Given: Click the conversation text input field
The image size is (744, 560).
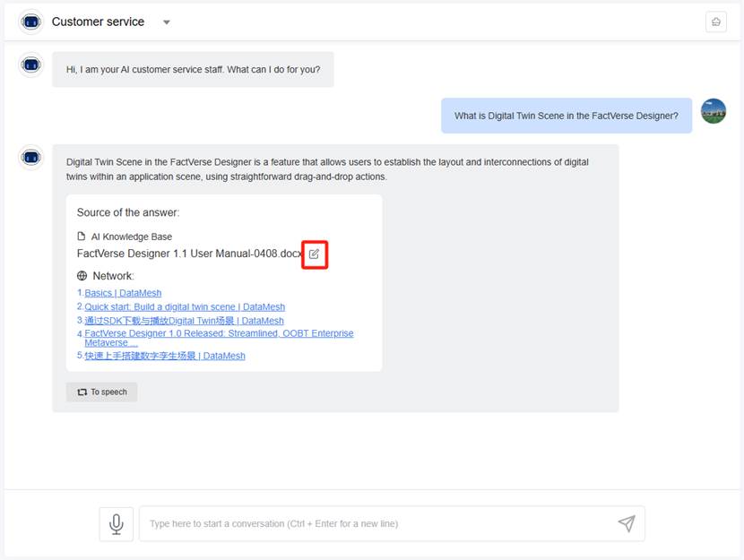Looking at the screenshot, I should click(x=376, y=523).
